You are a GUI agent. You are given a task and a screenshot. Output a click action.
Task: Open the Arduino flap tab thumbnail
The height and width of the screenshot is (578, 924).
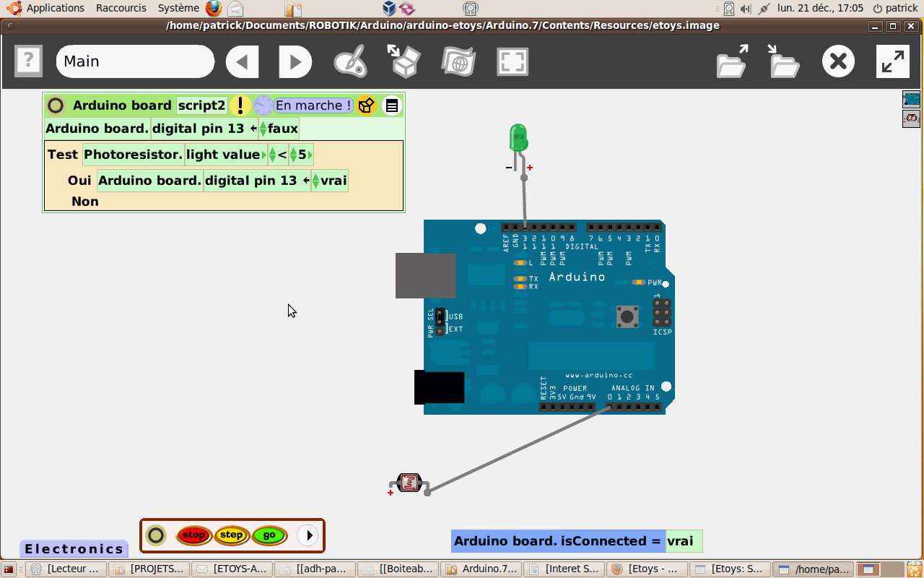pos(911,99)
